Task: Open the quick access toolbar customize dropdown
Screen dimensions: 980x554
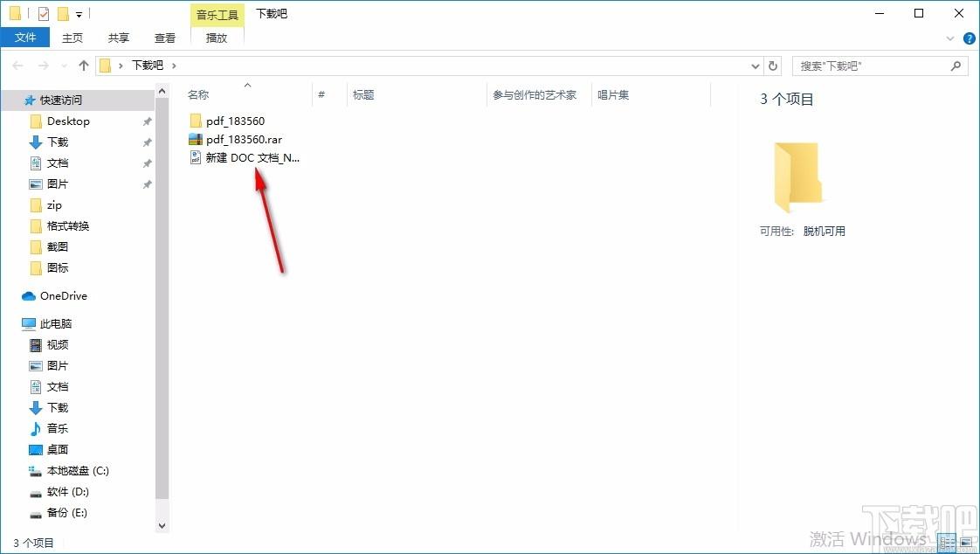Action: (x=79, y=14)
